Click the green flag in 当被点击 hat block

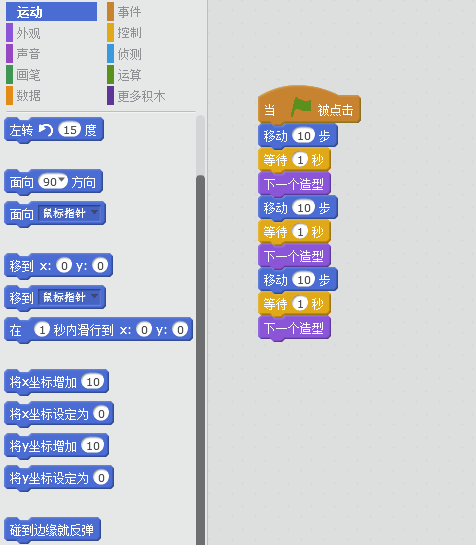301,107
